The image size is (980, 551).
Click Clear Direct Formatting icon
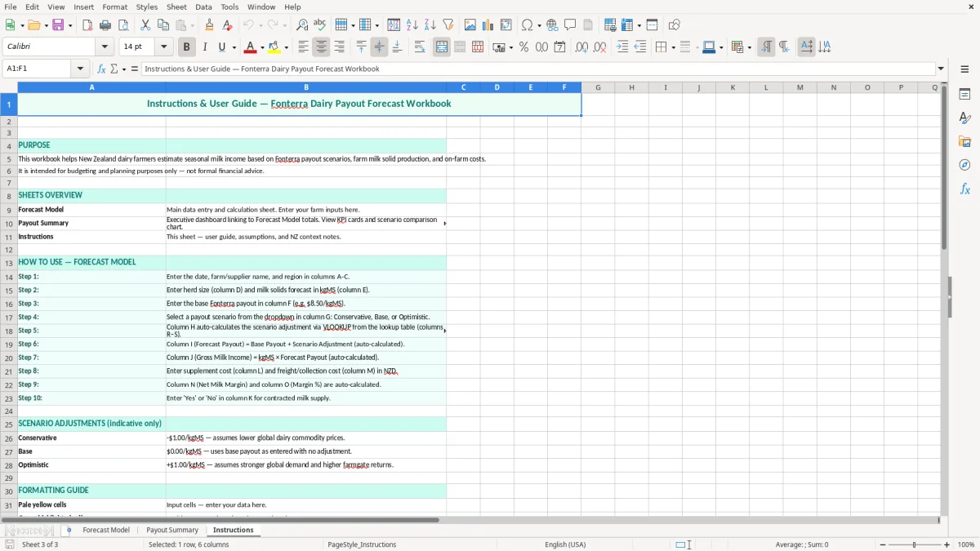(228, 25)
